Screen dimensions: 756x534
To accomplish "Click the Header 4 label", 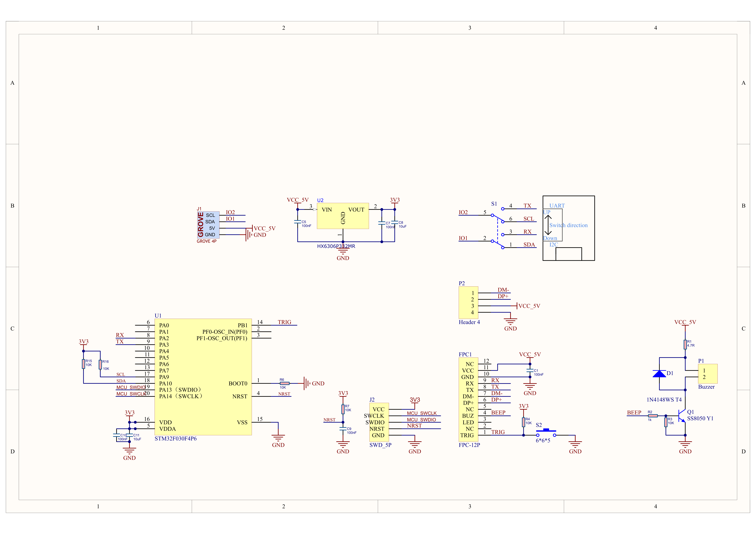I will point(469,322).
